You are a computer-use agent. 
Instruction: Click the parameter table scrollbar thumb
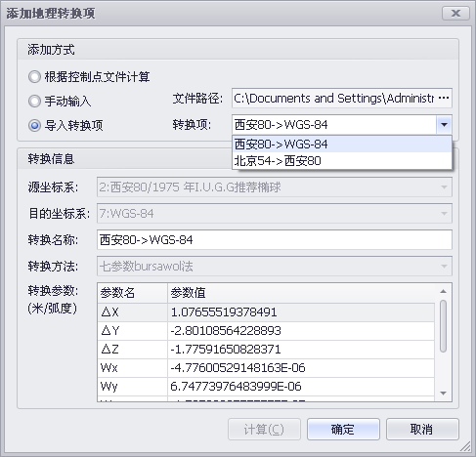443,326
